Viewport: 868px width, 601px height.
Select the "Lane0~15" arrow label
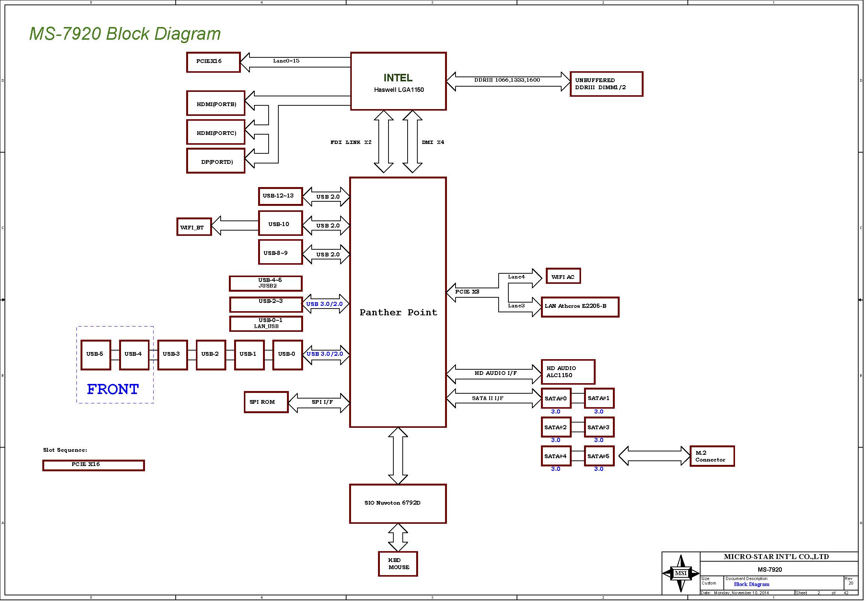[286, 61]
